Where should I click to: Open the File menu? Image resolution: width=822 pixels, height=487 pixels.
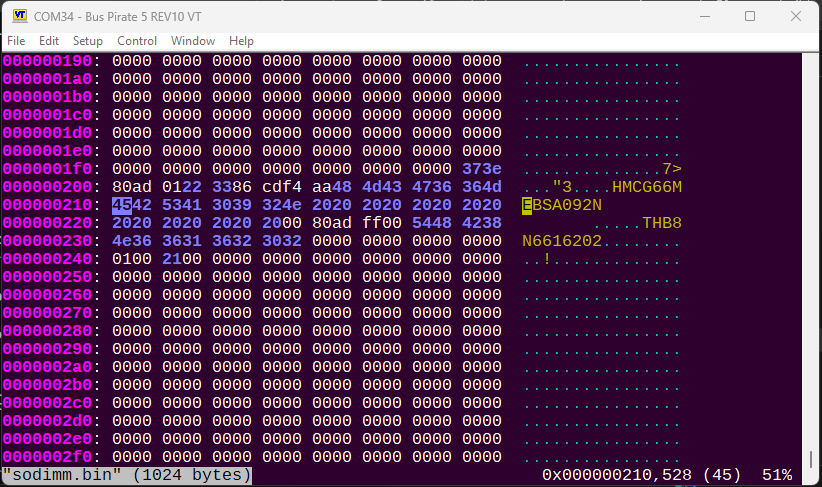click(16, 41)
